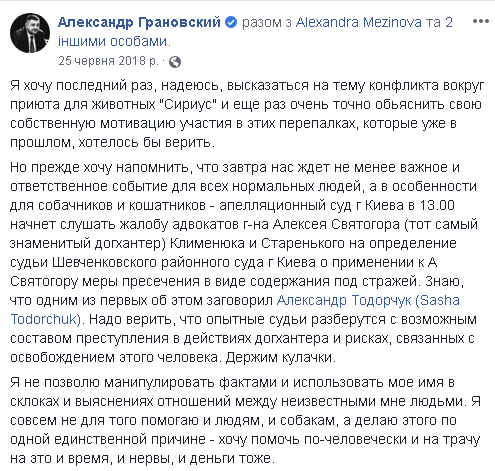Viewport: 495px width, 471px height.
Task: Open the three-dots post options menu
Action: click(480, 22)
